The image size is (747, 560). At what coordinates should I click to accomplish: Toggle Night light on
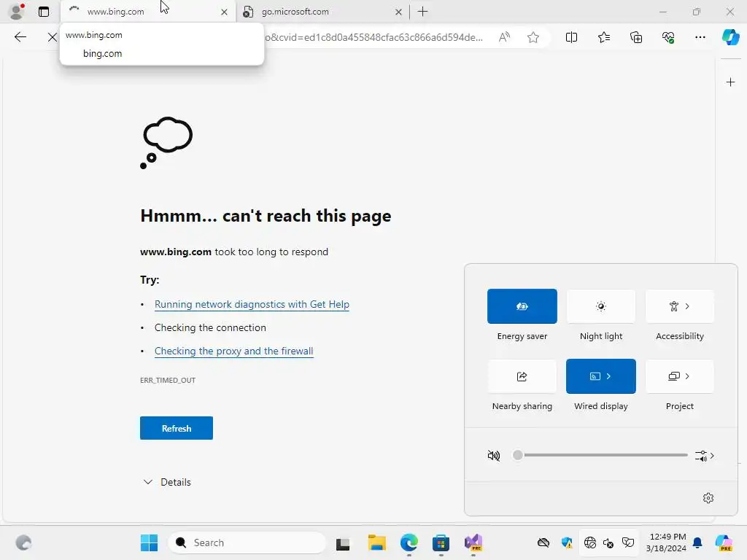[601, 306]
